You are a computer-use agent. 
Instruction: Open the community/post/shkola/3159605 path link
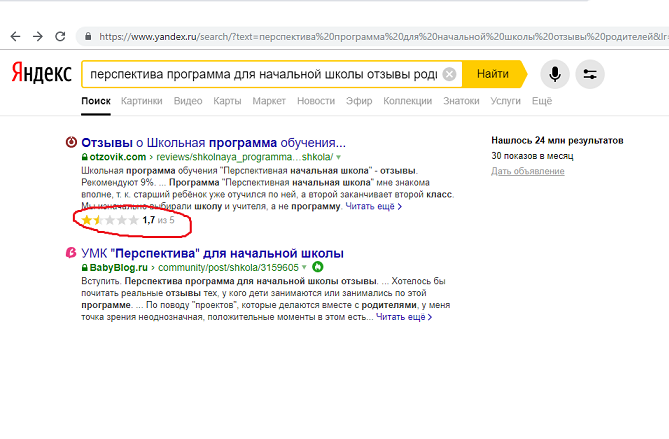coord(228,268)
